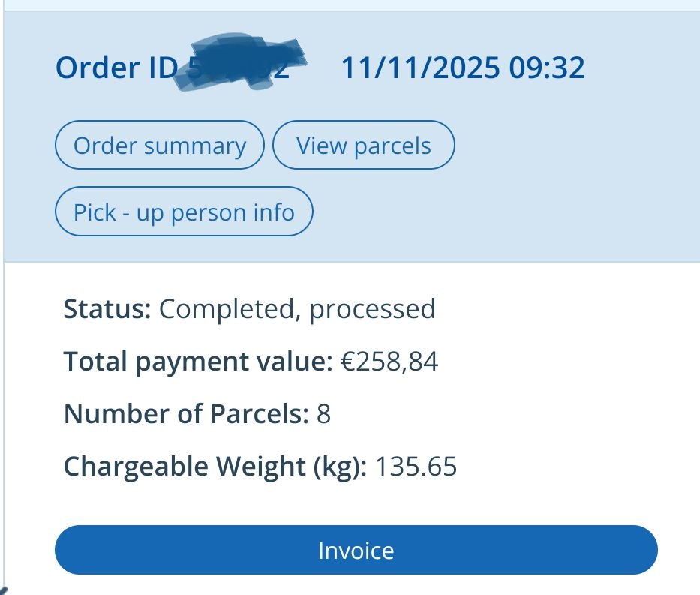The width and height of the screenshot is (700, 595).
Task: Click the partial dark icon at bottom-left corner
Action: (x=4, y=589)
